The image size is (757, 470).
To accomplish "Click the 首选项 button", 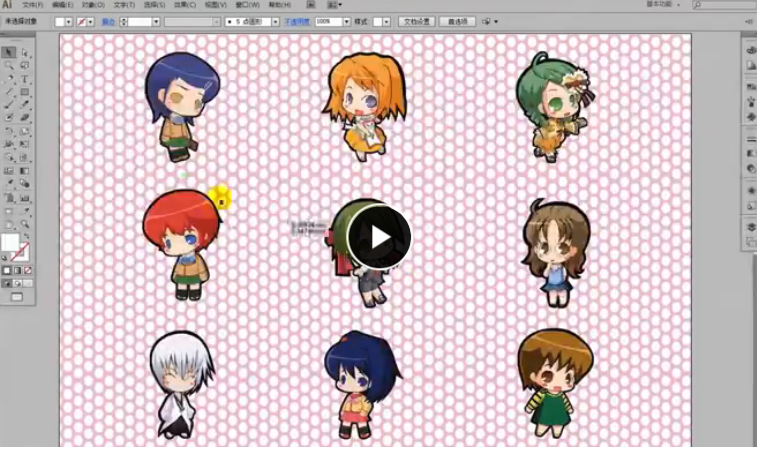I will coord(457,22).
